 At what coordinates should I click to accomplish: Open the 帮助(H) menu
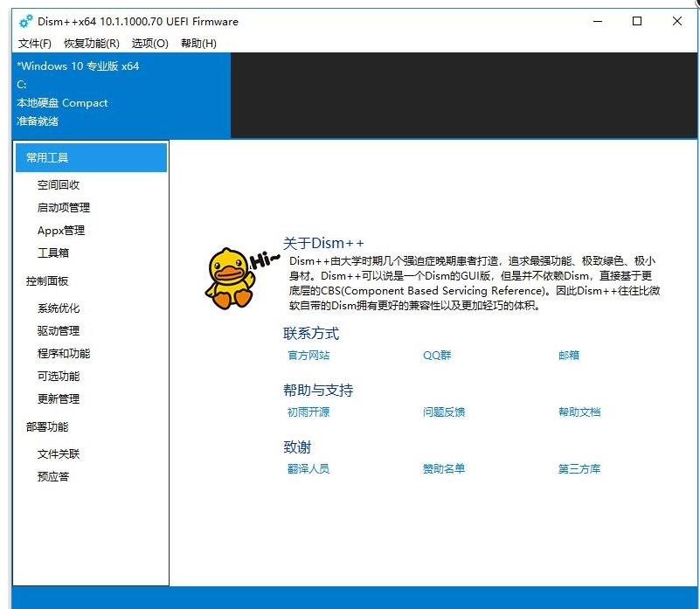(x=198, y=44)
